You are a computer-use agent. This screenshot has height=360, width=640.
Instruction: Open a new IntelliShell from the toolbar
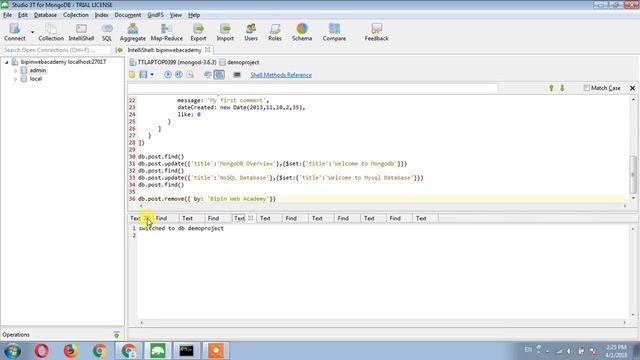[x=81, y=32]
